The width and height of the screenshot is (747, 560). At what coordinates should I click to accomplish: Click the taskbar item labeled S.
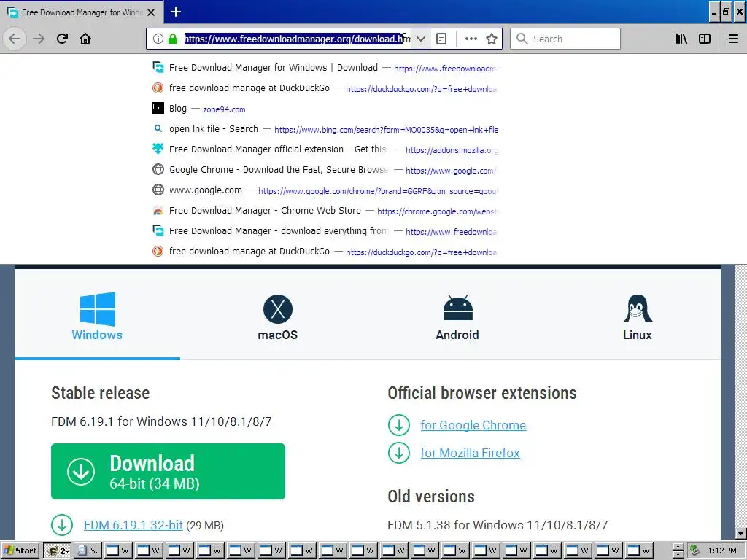point(88,551)
